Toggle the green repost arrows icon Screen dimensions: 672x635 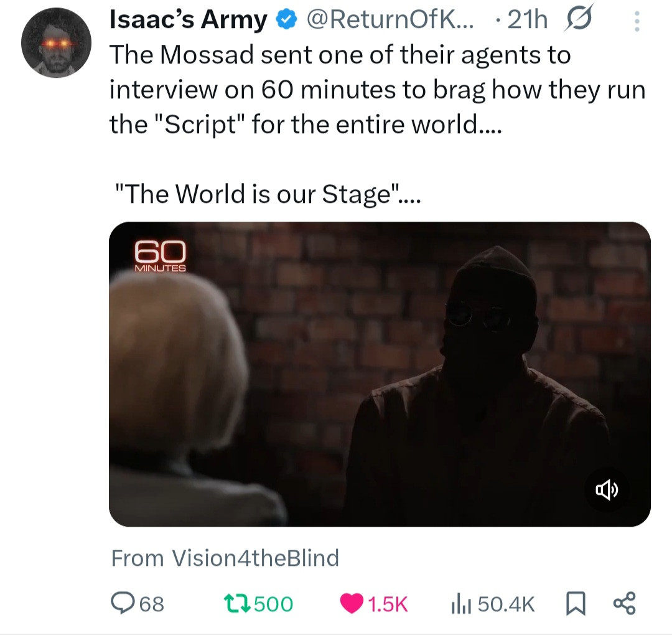click(x=238, y=603)
